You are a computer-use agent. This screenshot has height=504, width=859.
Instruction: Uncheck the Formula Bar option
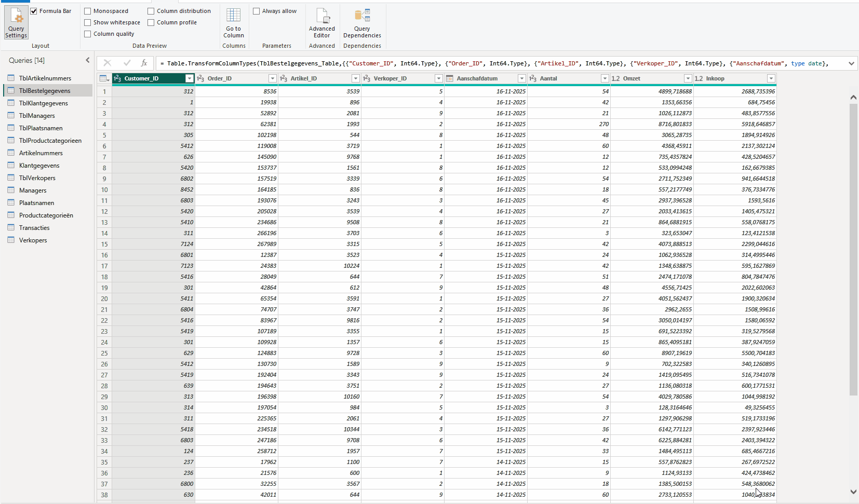[33, 10]
